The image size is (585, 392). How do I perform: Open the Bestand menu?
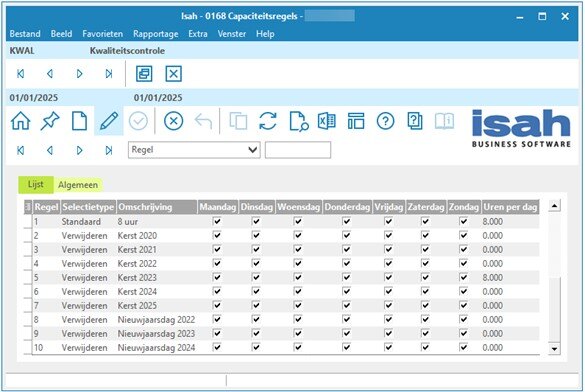(x=25, y=34)
